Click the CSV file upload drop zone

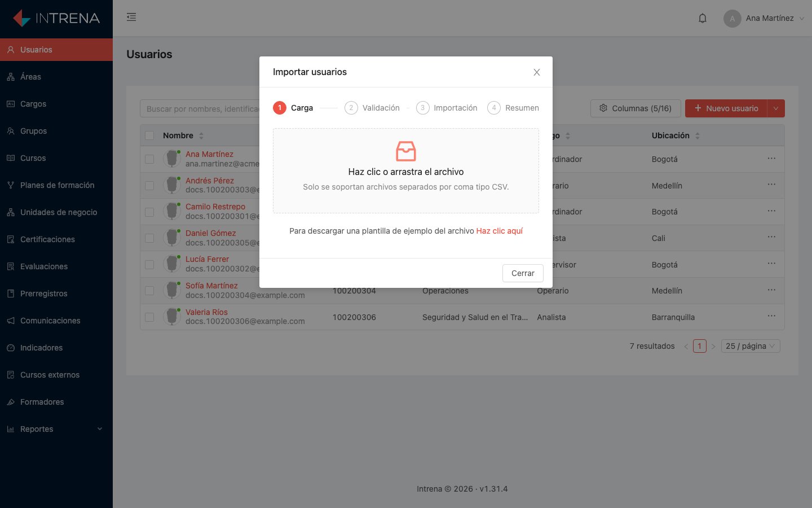click(x=406, y=170)
